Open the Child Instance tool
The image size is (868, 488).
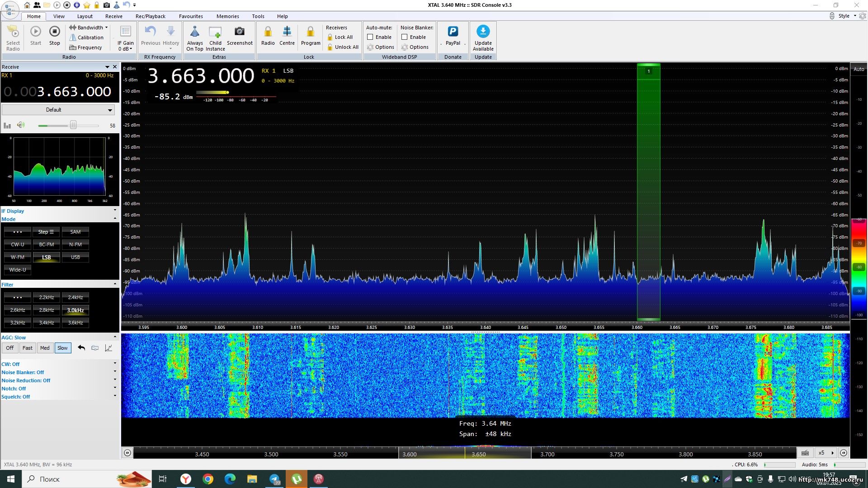pos(215,33)
